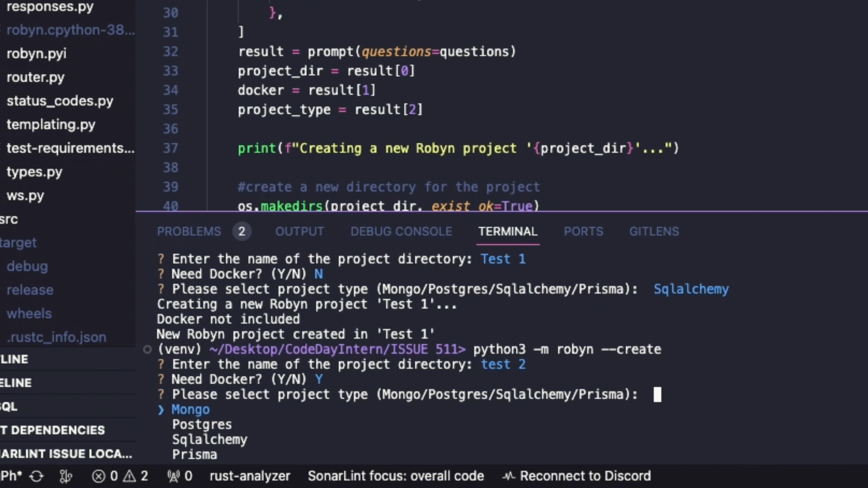Click rust-analyzer in the status bar
868x488 pixels.
(x=250, y=476)
